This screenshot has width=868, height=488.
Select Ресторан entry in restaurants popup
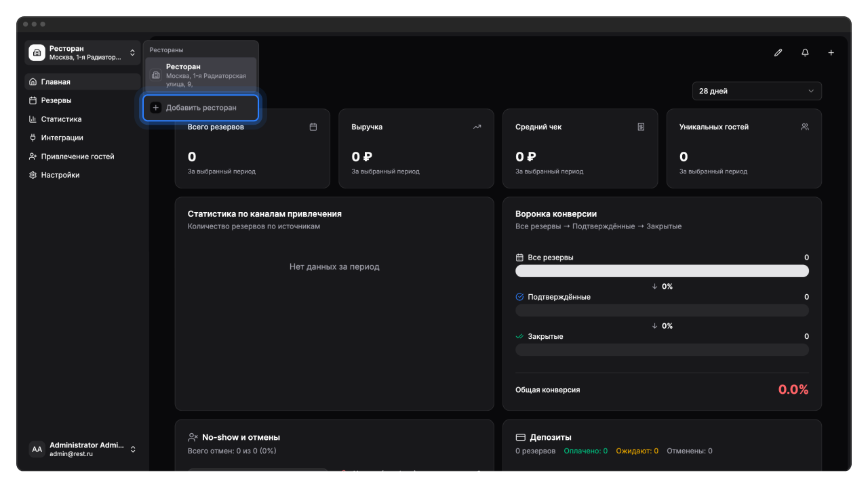201,75
